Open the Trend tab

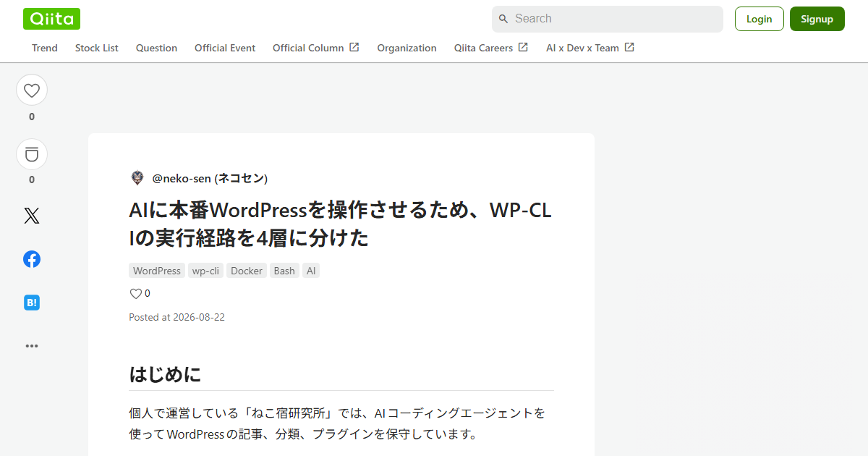[x=45, y=48]
